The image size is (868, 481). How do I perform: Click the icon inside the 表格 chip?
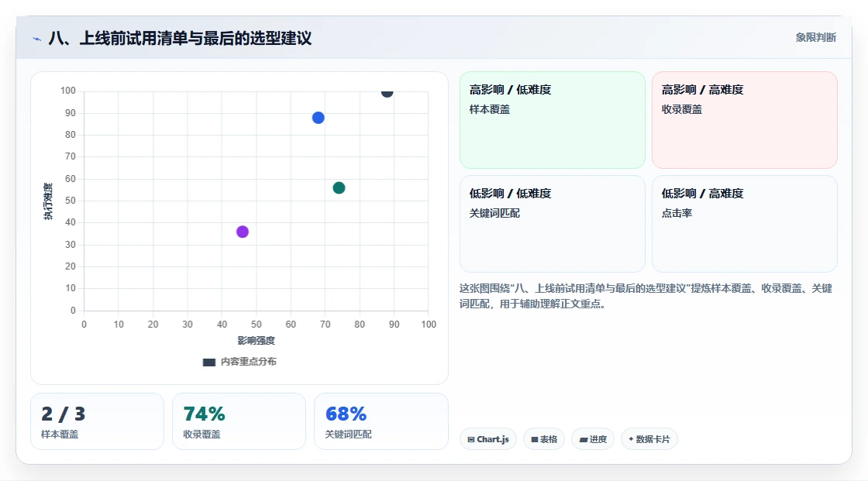click(535, 439)
